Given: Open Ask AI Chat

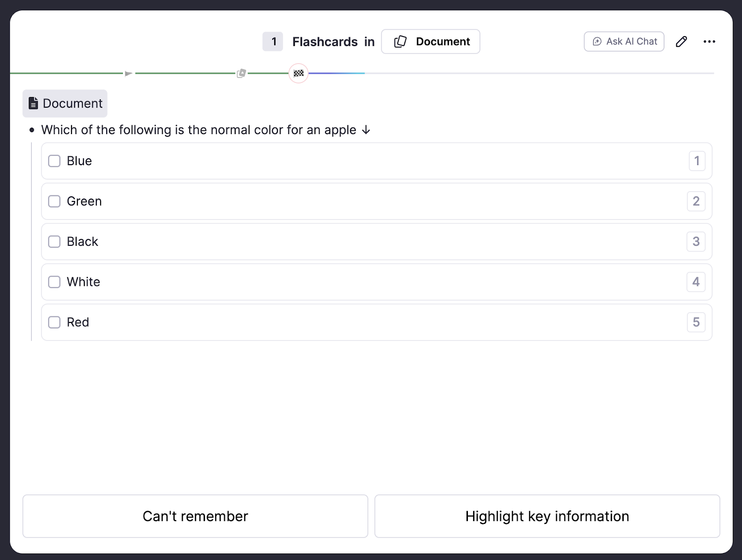Looking at the screenshot, I should [624, 42].
